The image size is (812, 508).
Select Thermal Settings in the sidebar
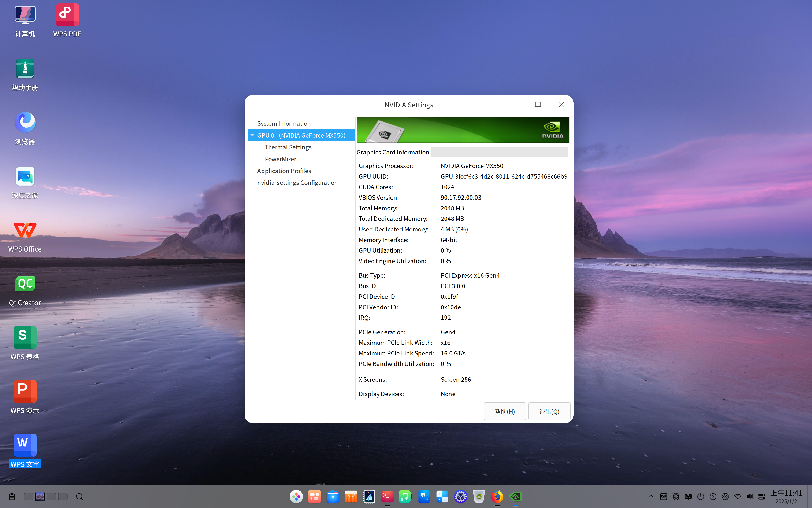[288, 147]
